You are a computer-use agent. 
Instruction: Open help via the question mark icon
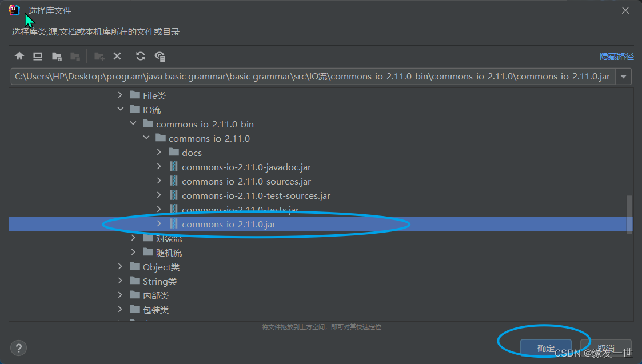(18, 348)
